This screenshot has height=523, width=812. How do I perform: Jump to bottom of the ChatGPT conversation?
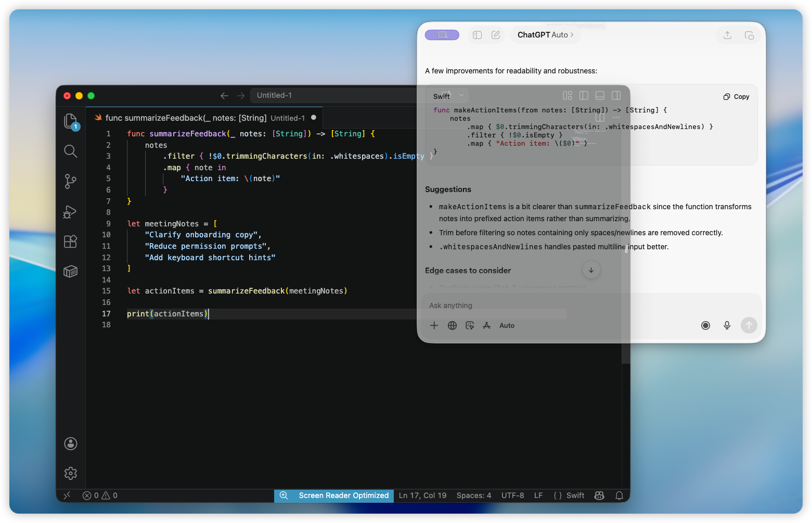click(591, 270)
